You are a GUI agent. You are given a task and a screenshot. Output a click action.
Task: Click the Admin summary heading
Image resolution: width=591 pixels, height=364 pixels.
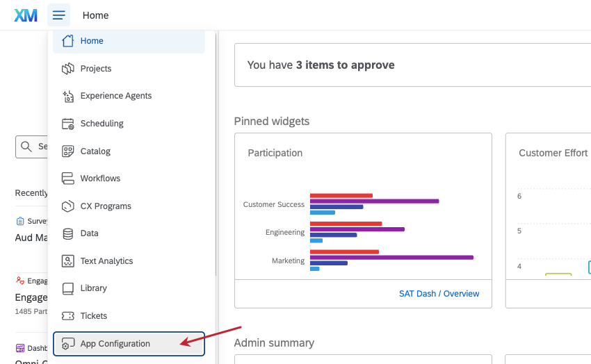pyautogui.click(x=274, y=343)
